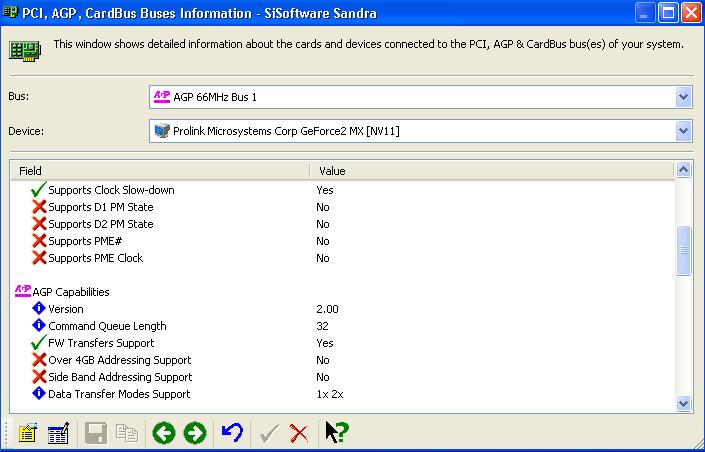Click red X beside Over 4GB Addressing Support

click(39, 360)
